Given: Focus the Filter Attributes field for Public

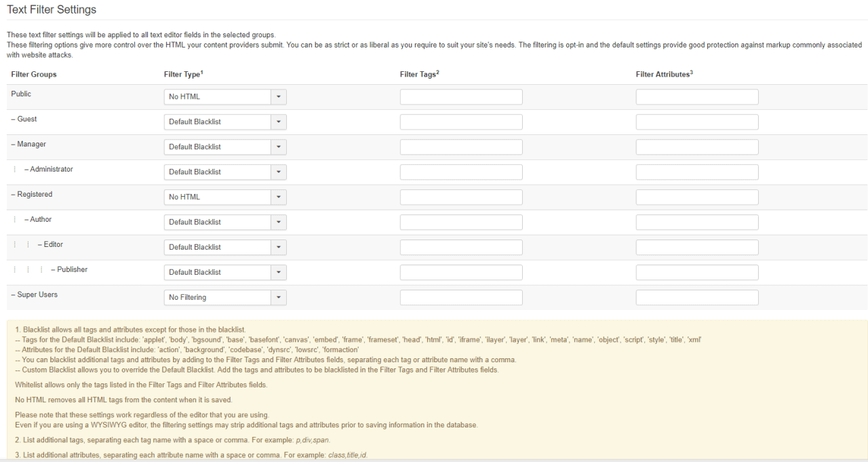Looking at the screenshot, I should 697,97.
